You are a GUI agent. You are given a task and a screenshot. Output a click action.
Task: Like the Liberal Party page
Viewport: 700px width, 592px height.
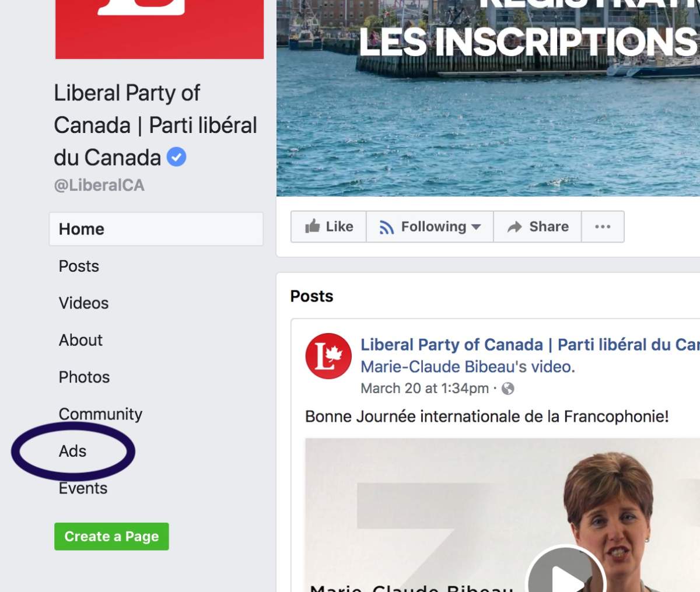(328, 226)
